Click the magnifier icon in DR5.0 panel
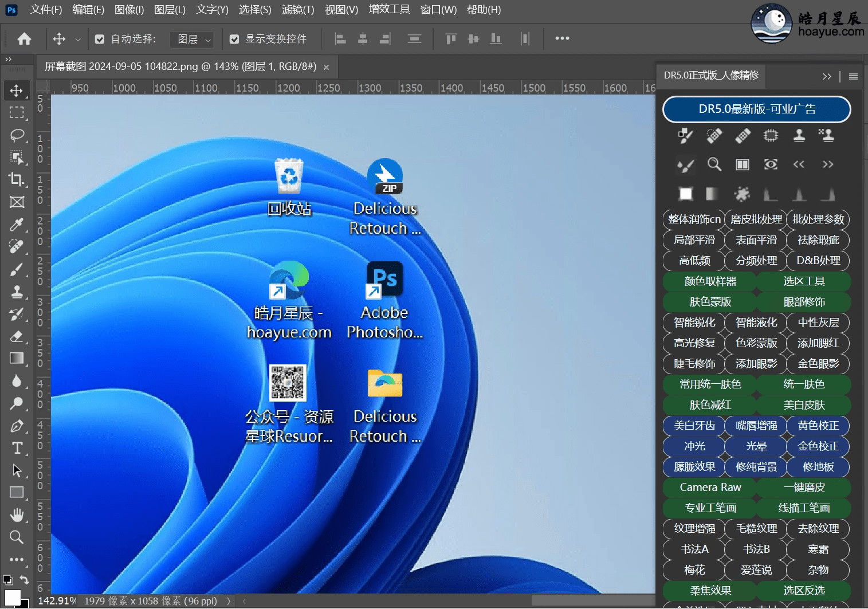 click(x=714, y=164)
